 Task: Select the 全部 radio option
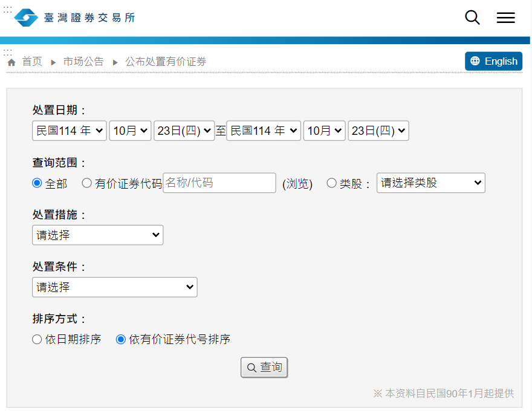click(37, 183)
